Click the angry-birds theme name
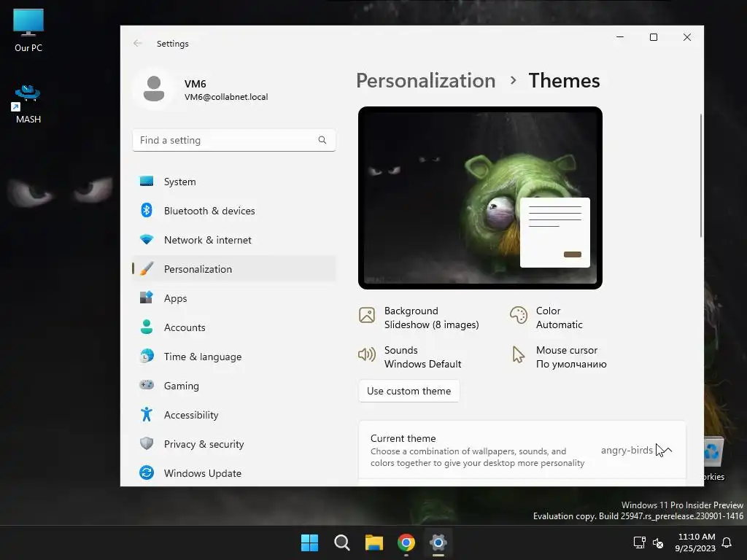Screen dimensions: 747x560 click(627, 450)
